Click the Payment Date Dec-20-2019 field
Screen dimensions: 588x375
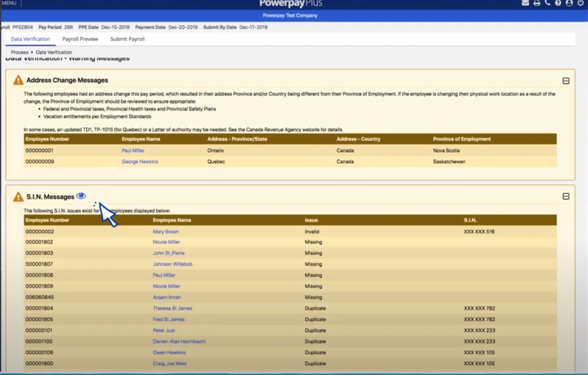point(166,27)
